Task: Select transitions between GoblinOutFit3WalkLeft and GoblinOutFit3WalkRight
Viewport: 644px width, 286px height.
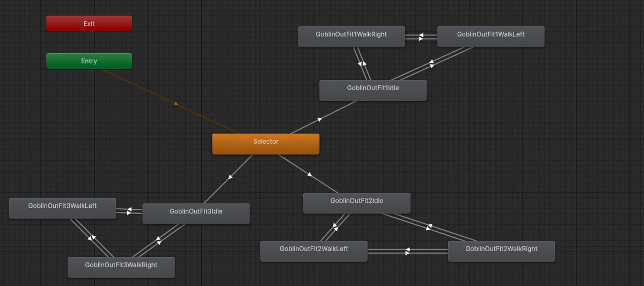Action: point(92,238)
